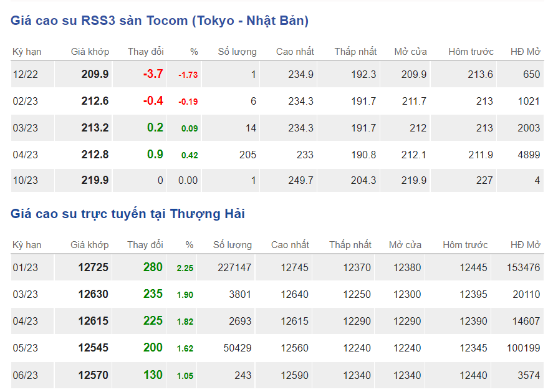Click the 'Giá khớp' header in Tocom table

(x=90, y=52)
